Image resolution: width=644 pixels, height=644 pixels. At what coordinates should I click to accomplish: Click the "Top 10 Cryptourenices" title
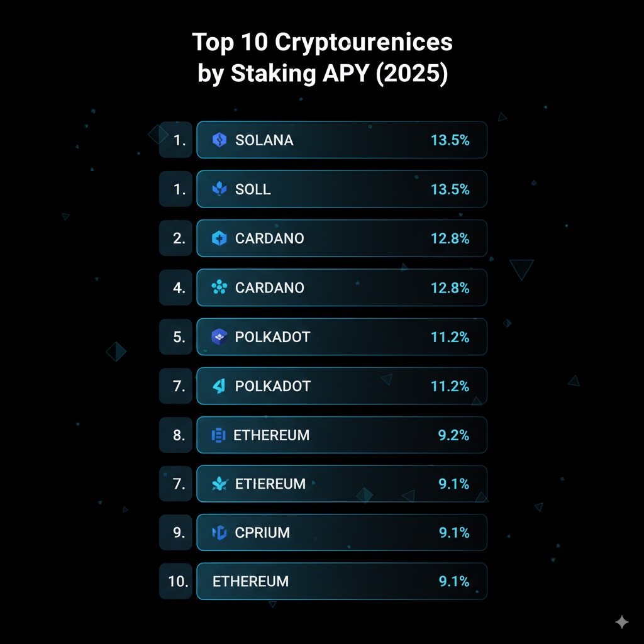point(322,43)
